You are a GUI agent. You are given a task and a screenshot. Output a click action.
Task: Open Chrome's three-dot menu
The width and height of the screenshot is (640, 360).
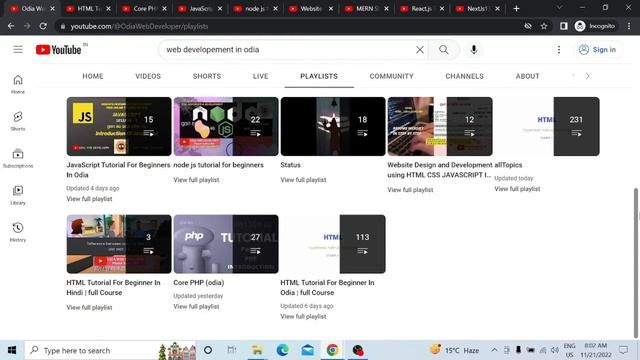[629, 26]
